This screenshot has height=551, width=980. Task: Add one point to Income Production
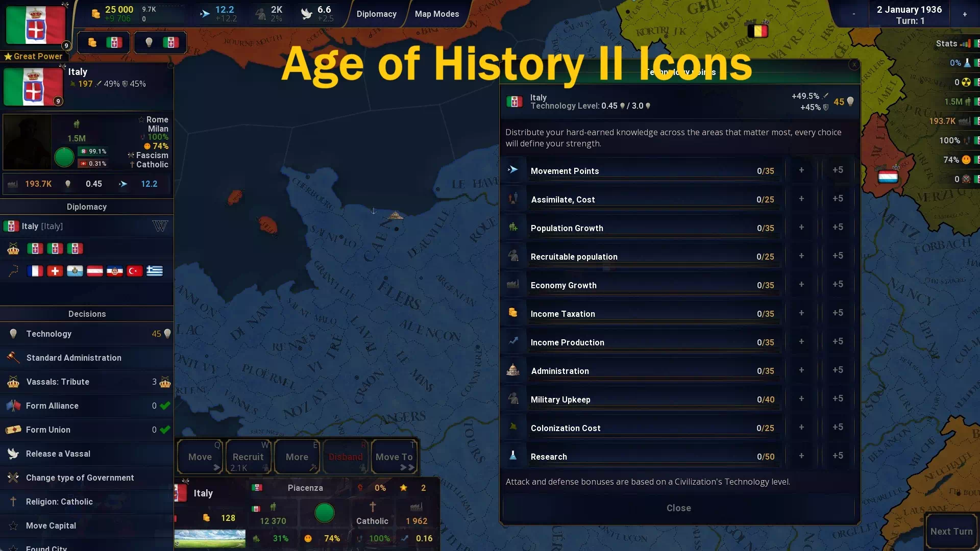point(801,341)
